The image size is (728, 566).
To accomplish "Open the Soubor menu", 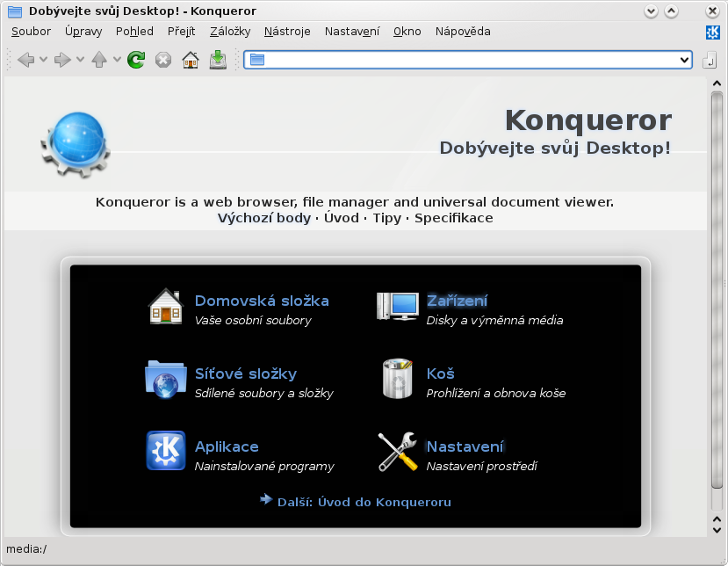I will [31, 32].
